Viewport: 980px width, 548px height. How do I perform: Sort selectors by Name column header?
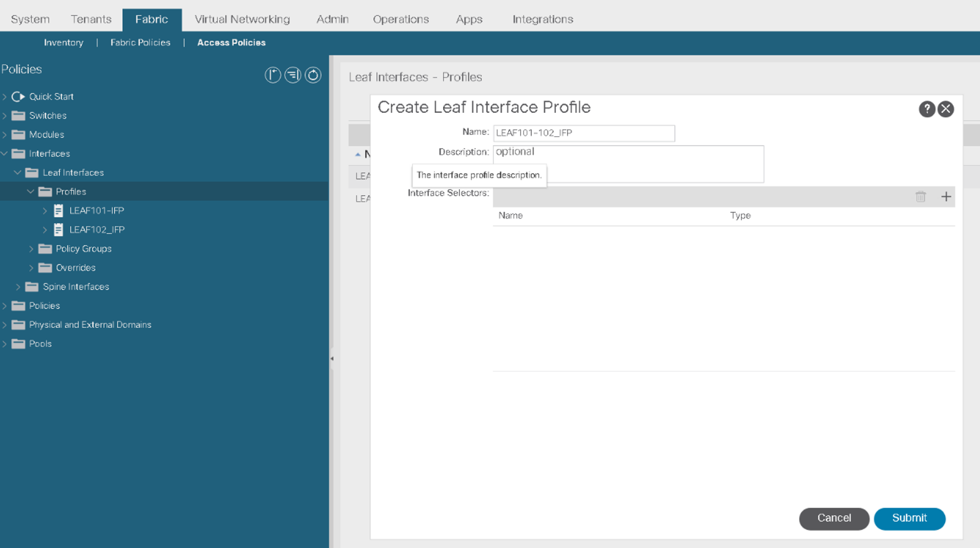point(511,215)
